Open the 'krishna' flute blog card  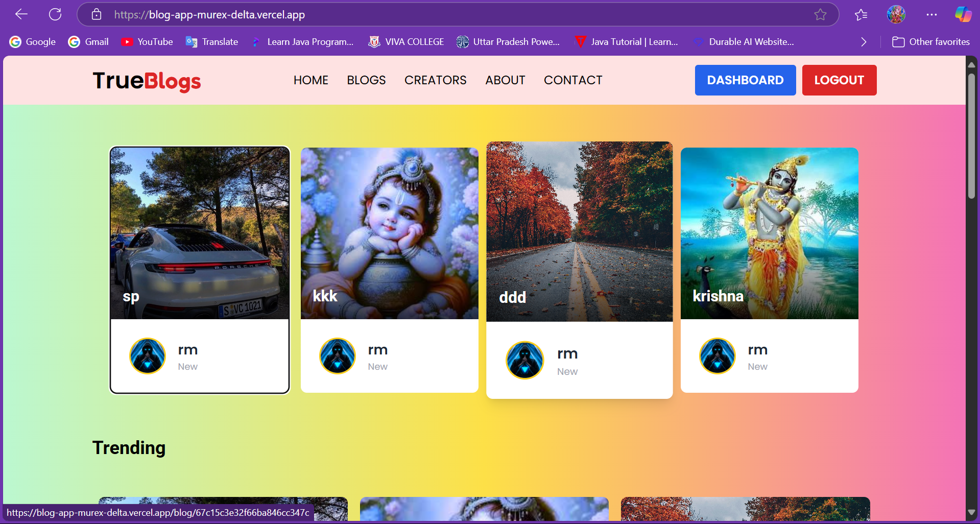point(770,270)
